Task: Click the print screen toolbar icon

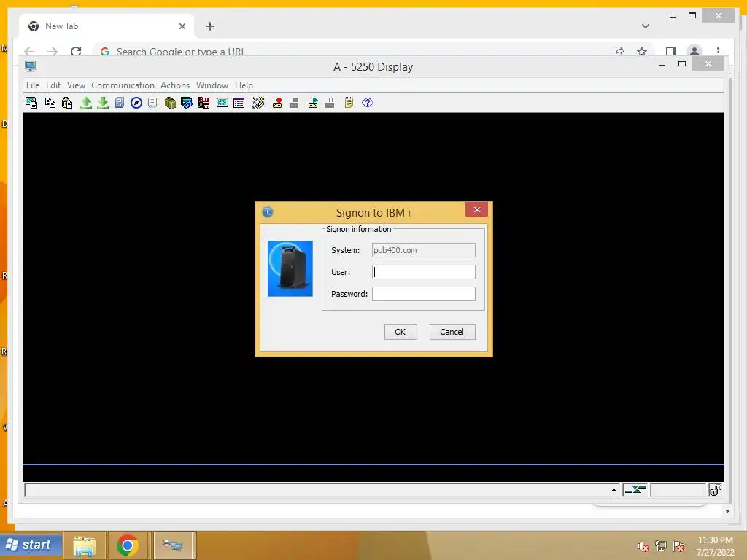Action: click(x=31, y=103)
